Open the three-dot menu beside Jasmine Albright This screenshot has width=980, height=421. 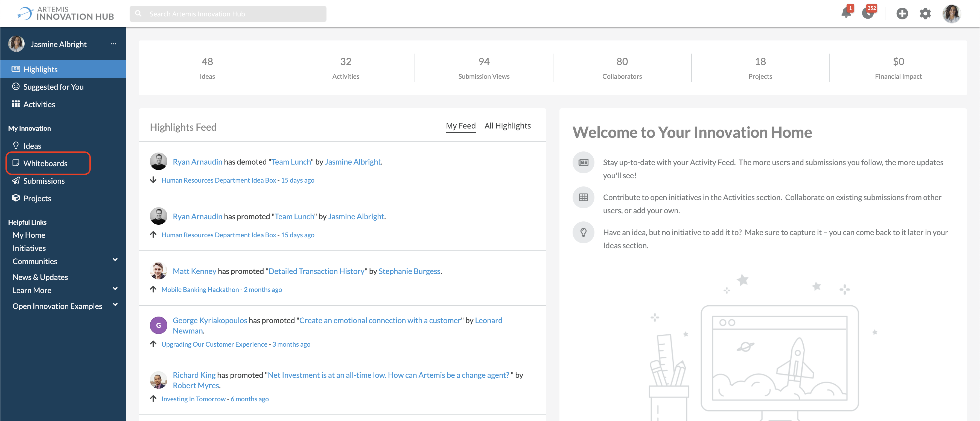point(113,44)
